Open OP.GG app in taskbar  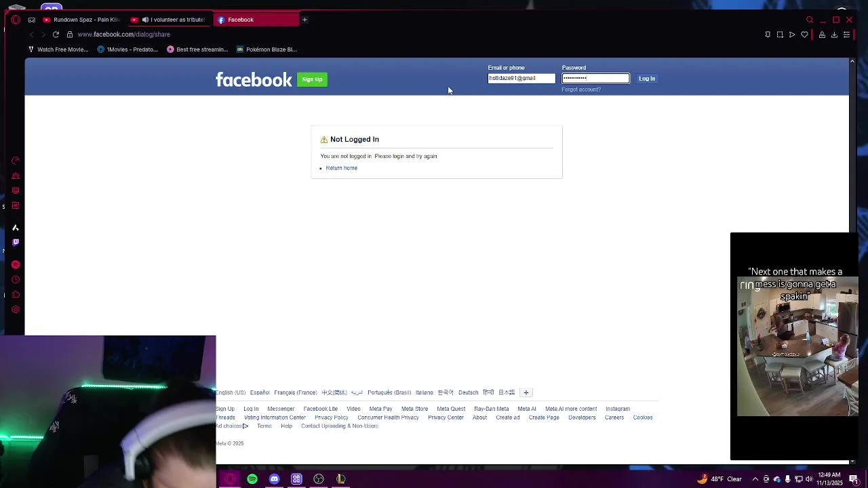[x=296, y=479]
